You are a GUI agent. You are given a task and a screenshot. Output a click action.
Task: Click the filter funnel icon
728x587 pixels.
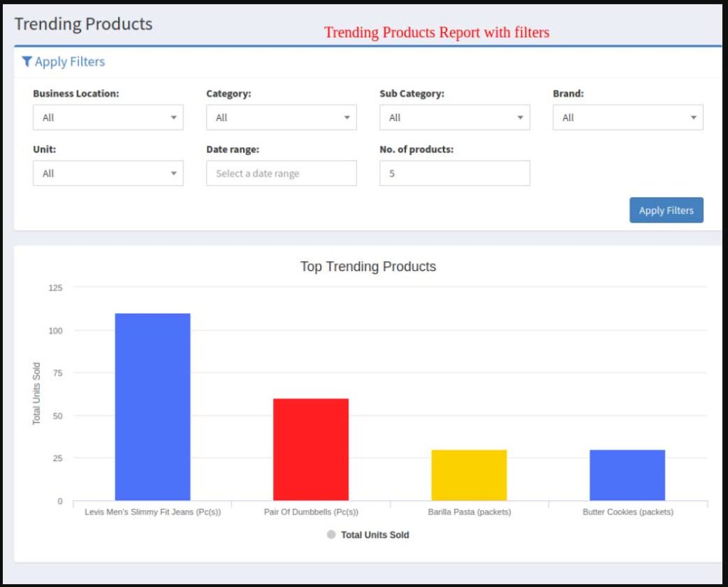pyautogui.click(x=27, y=62)
